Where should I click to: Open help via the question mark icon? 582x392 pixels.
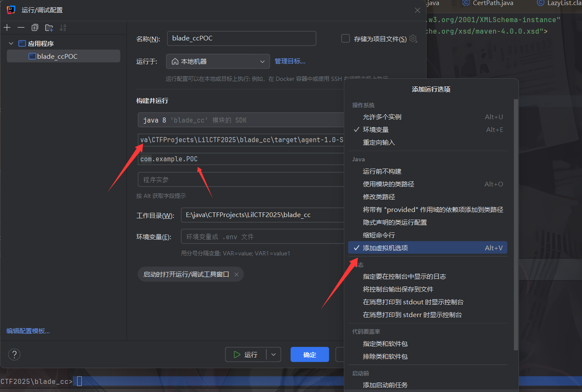tap(14, 354)
